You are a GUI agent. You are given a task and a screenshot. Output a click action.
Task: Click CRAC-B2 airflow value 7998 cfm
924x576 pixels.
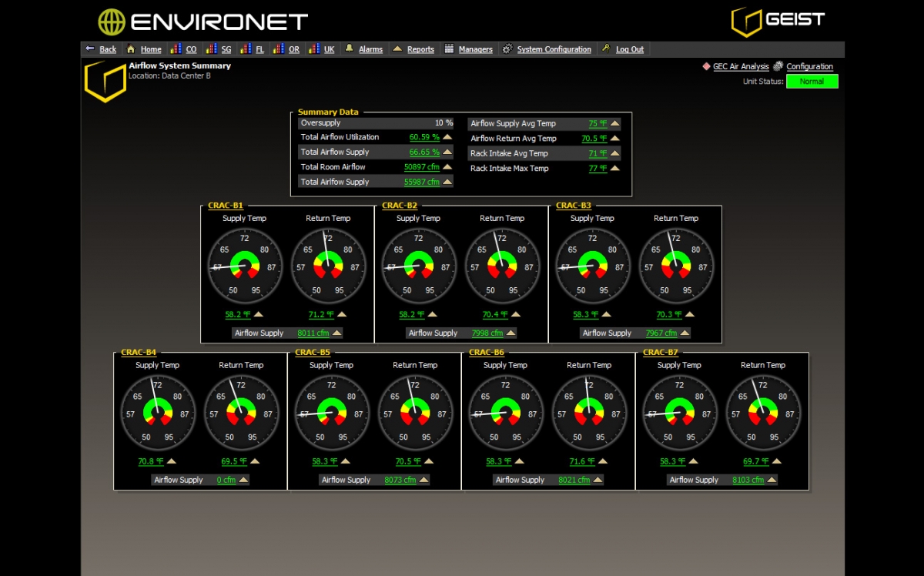pos(487,333)
